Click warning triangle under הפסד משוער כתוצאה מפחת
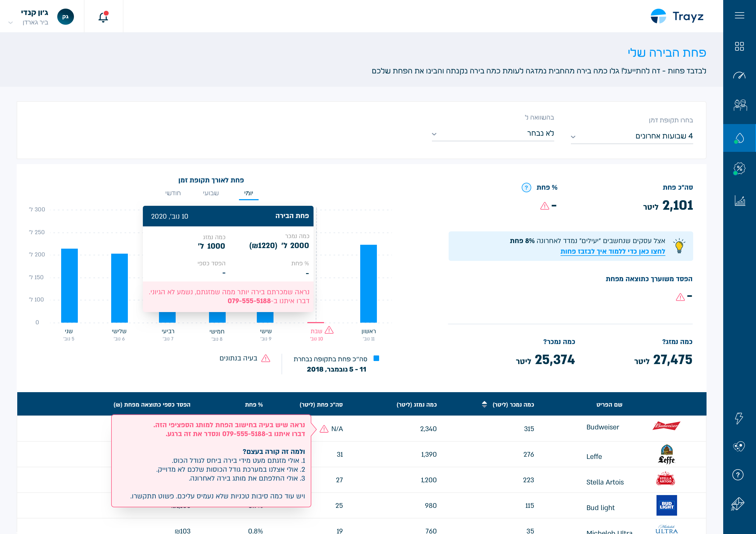The image size is (756, 534). click(680, 297)
